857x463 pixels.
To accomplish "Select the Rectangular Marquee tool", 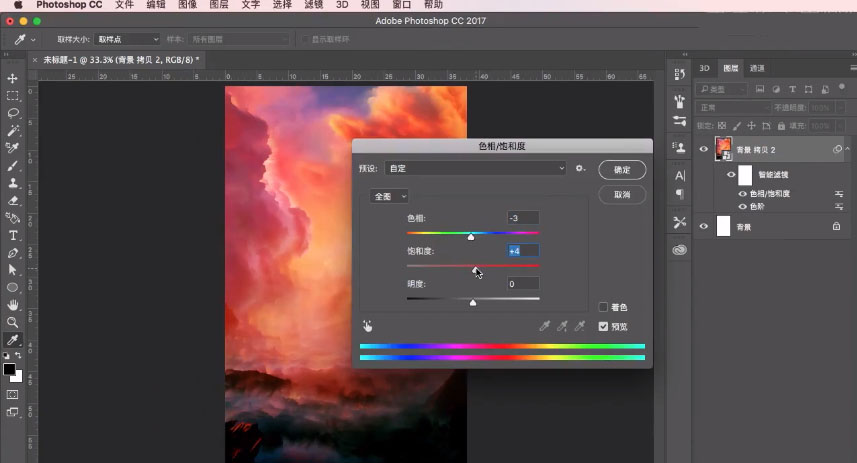I will click(x=13, y=96).
